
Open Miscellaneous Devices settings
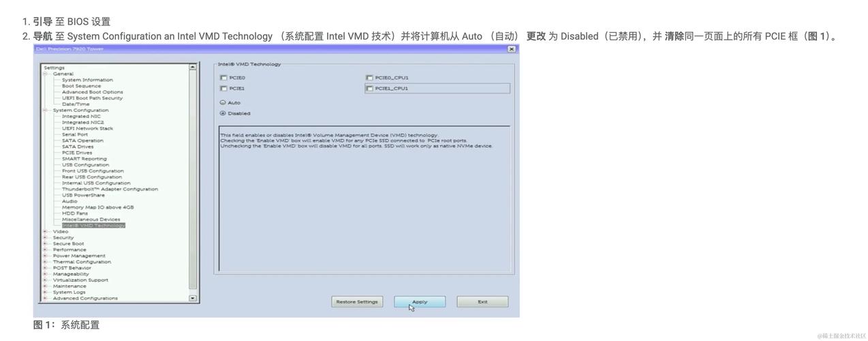click(91, 220)
